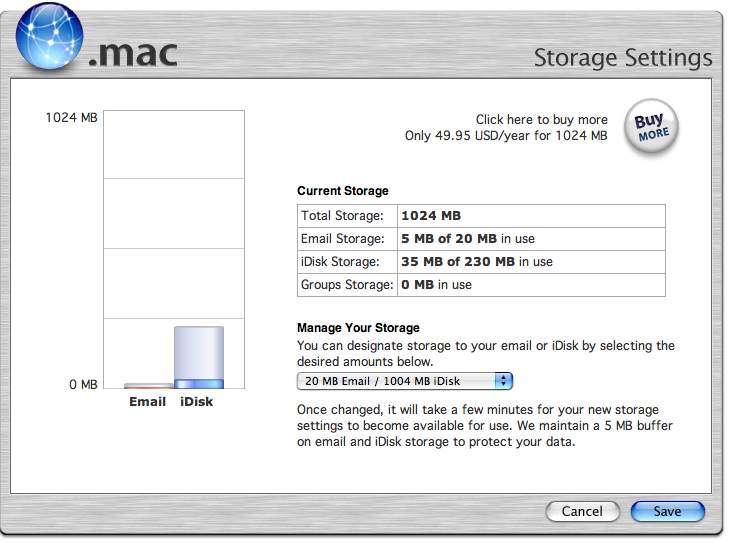Click the Email storage bar in chart
This screenshot has height=543, width=729.
pos(148,385)
